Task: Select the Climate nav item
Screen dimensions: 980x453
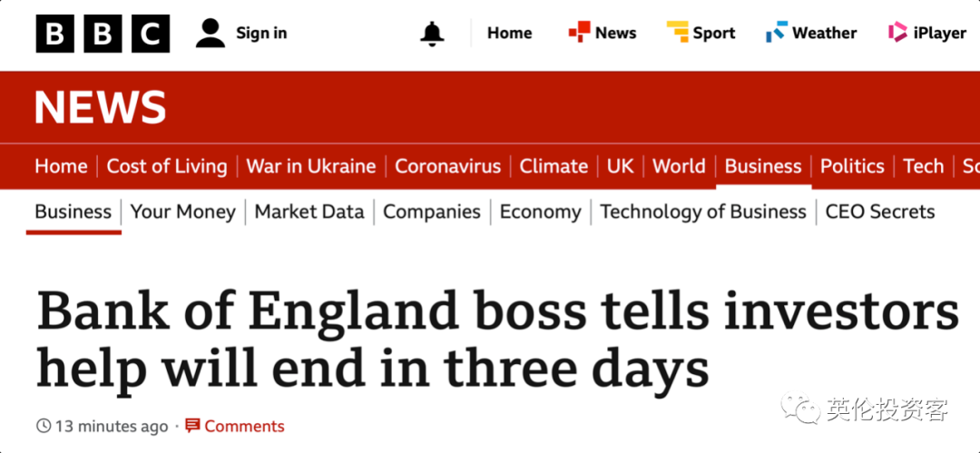Action: pyautogui.click(x=554, y=166)
